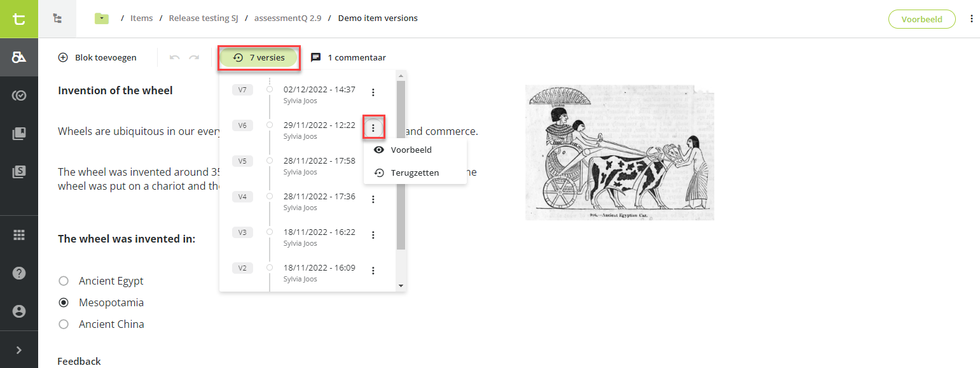Image resolution: width=980 pixels, height=368 pixels.
Task: Open header more options kebab menu
Action: (972, 19)
